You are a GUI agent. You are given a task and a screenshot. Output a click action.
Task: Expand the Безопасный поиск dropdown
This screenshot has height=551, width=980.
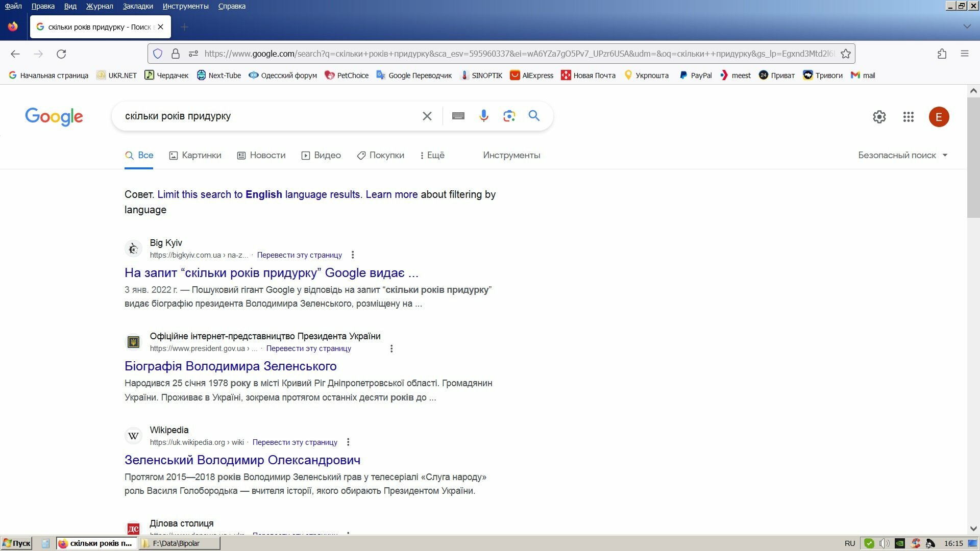(902, 155)
